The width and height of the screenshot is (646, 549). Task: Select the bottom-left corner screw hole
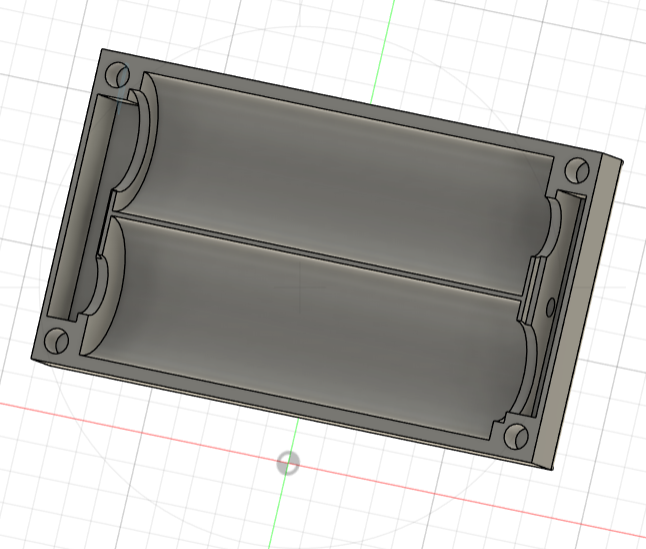(56, 340)
